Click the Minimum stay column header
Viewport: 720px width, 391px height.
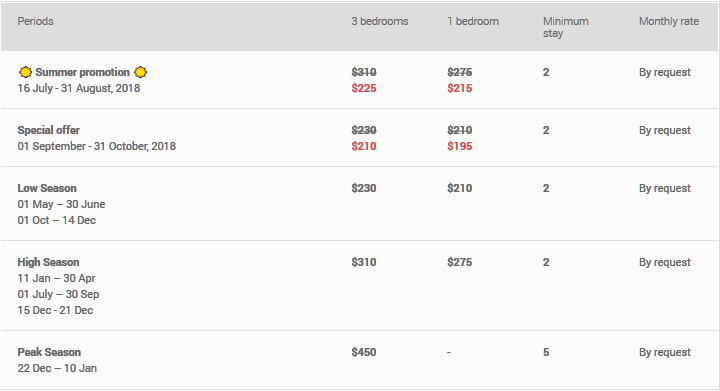(x=566, y=27)
